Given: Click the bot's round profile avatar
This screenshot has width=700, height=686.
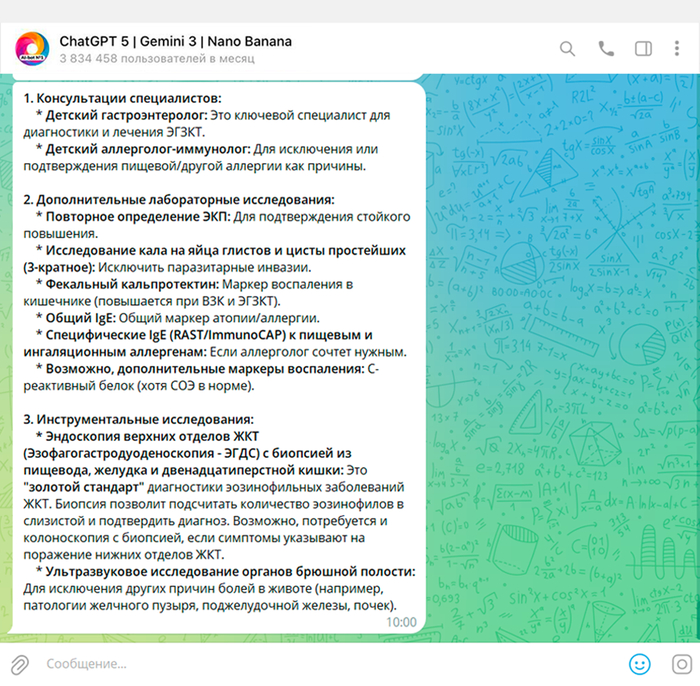Looking at the screenshot, I should coord(31,48).
